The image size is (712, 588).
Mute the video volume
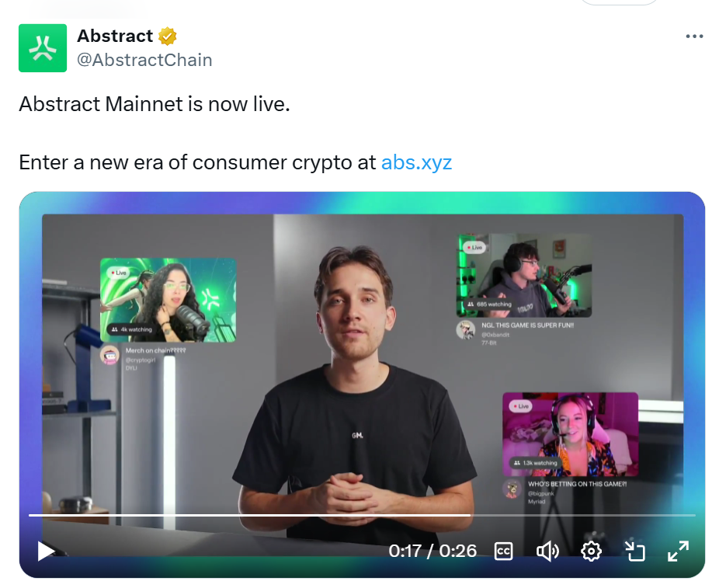click(547, 551)
